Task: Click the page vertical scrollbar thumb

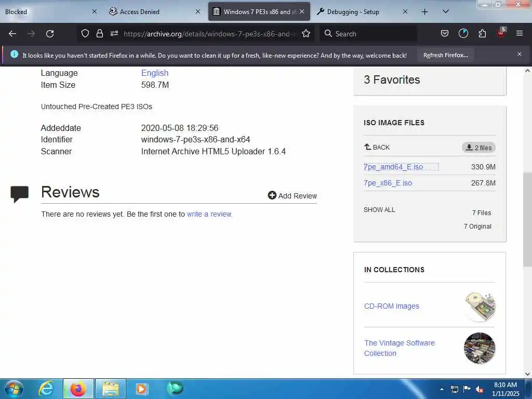Action: pyautogui.click(x=527, y=219)
